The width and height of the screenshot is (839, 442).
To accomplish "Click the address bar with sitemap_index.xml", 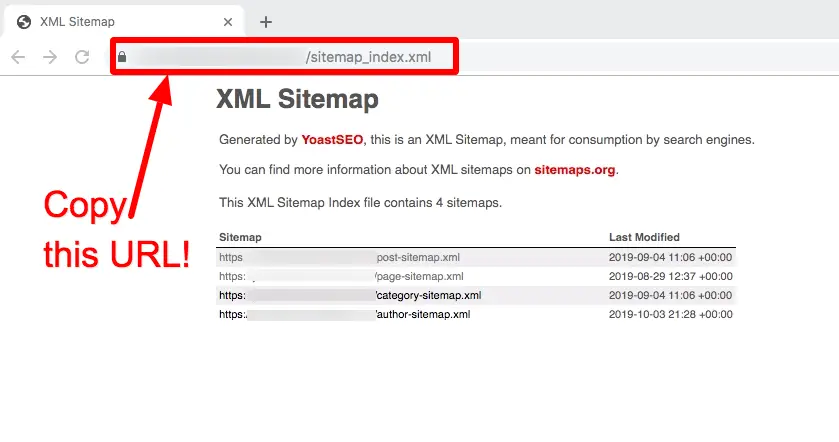I will pos(284,56).
